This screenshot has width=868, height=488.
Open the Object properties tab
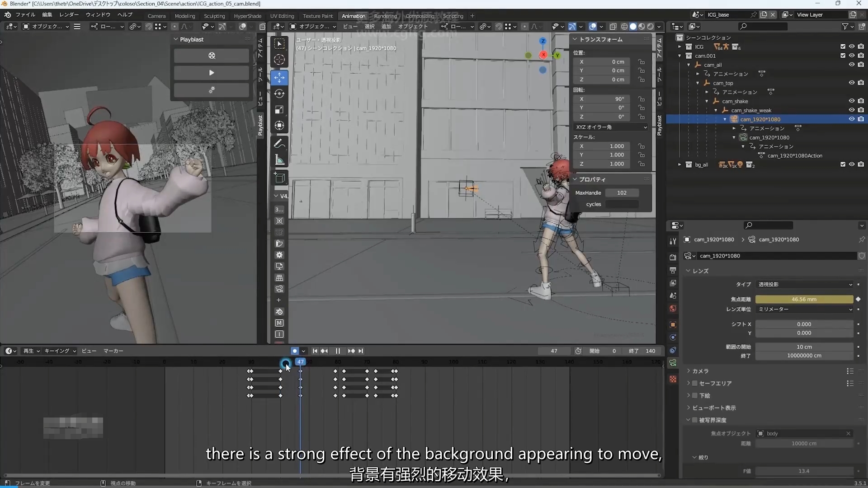click(x=673, y=324)
